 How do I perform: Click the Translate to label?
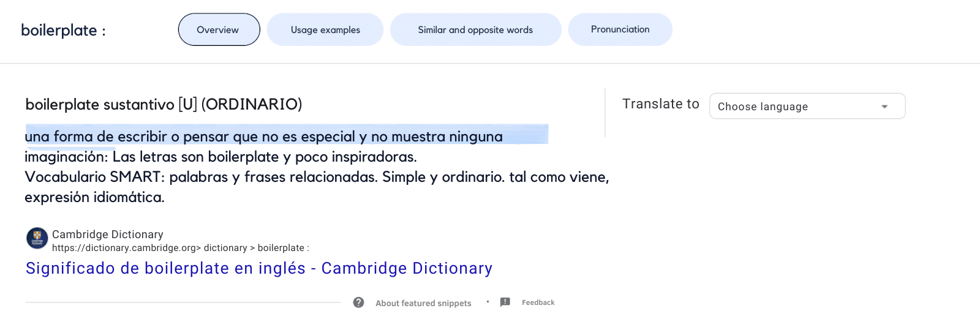click(x=660, y=104)
